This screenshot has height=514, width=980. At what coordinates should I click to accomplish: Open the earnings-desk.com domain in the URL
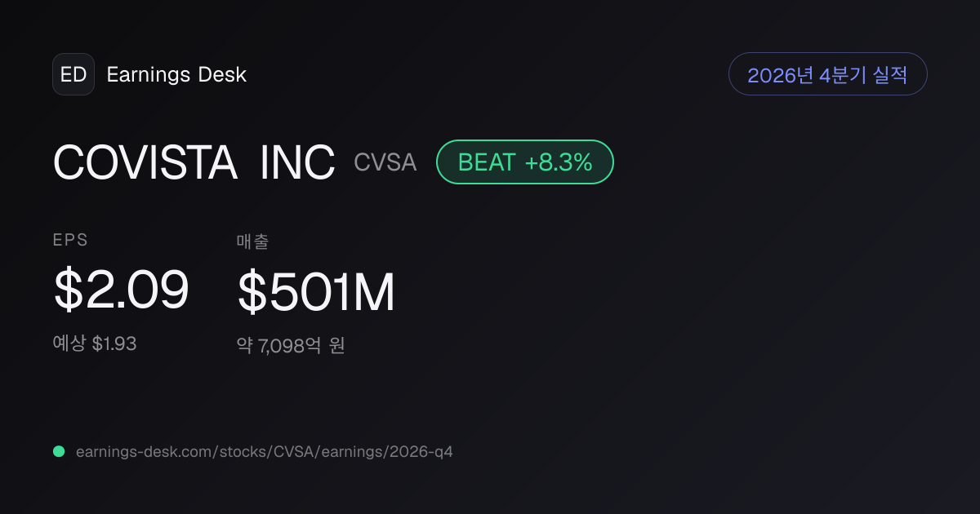point(143,451)
